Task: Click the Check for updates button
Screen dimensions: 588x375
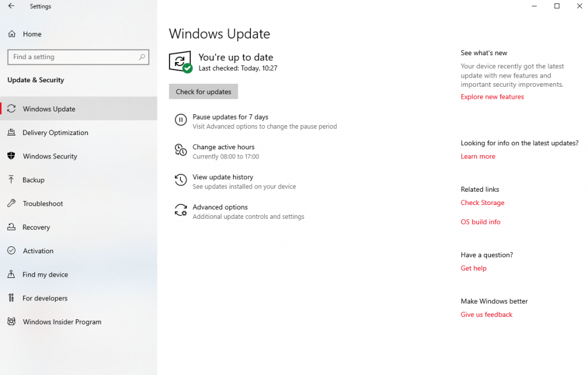Action: click(x=203, y=91)
